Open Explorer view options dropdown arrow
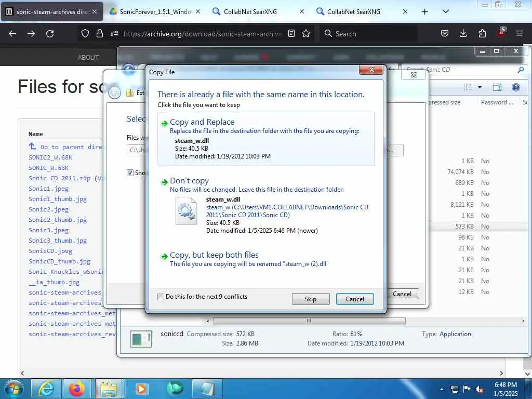 pyautogui.click(x=480, y=87)
